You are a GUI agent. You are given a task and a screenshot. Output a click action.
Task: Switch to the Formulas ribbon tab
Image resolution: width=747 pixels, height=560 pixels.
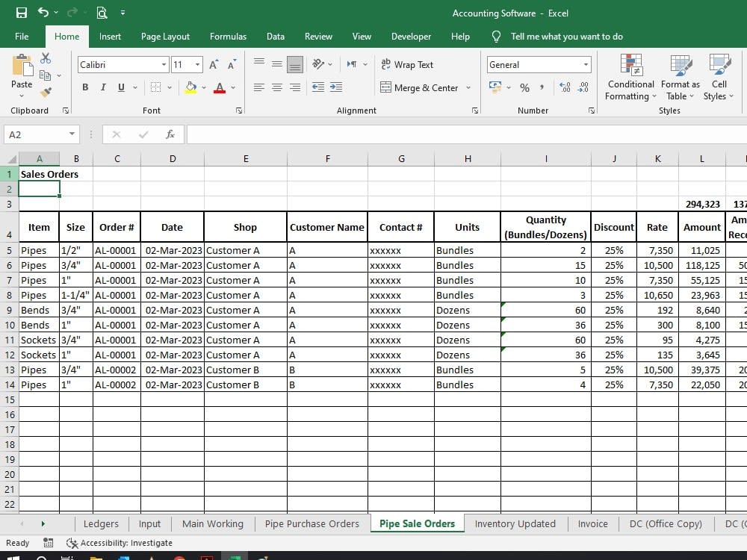tap(228, 36)
